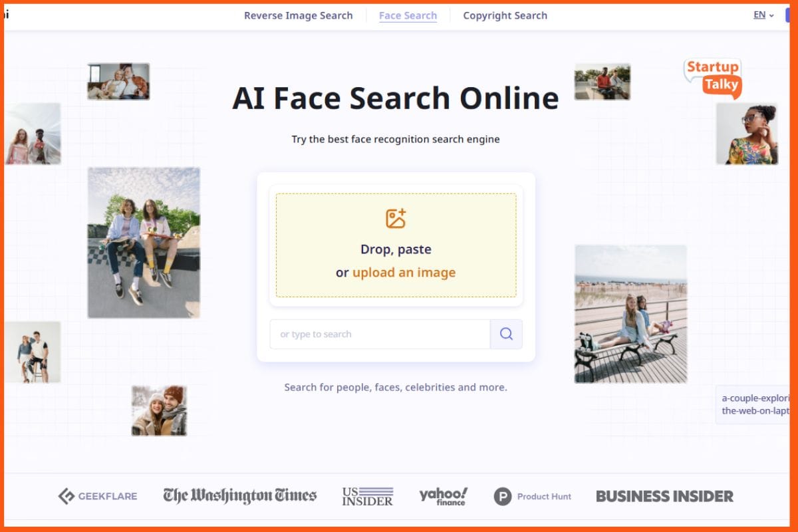798x532 pixels.
Task: Click the US Insider logo
Action: pos(368,496)
